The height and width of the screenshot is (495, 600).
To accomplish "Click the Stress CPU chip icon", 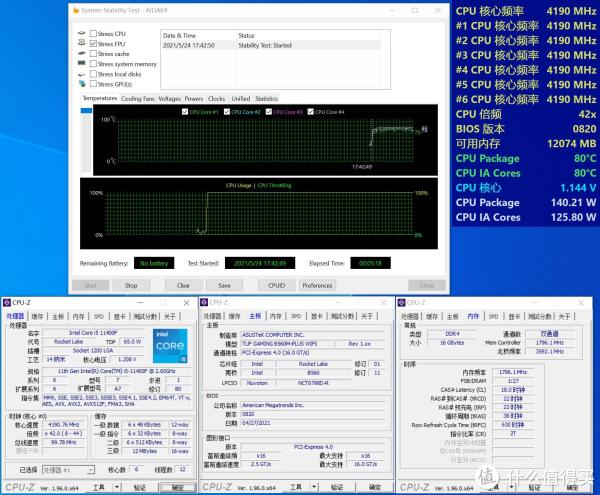I will pos(82,33).
